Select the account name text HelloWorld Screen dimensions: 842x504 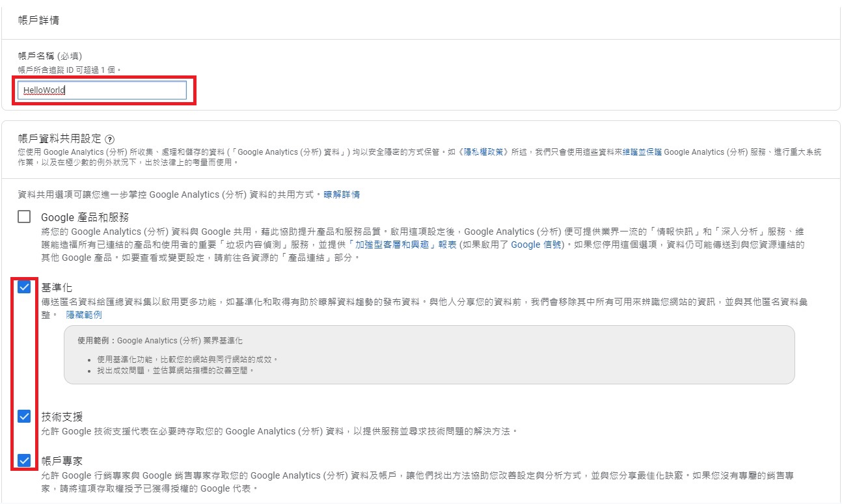(x=43, y=90)
